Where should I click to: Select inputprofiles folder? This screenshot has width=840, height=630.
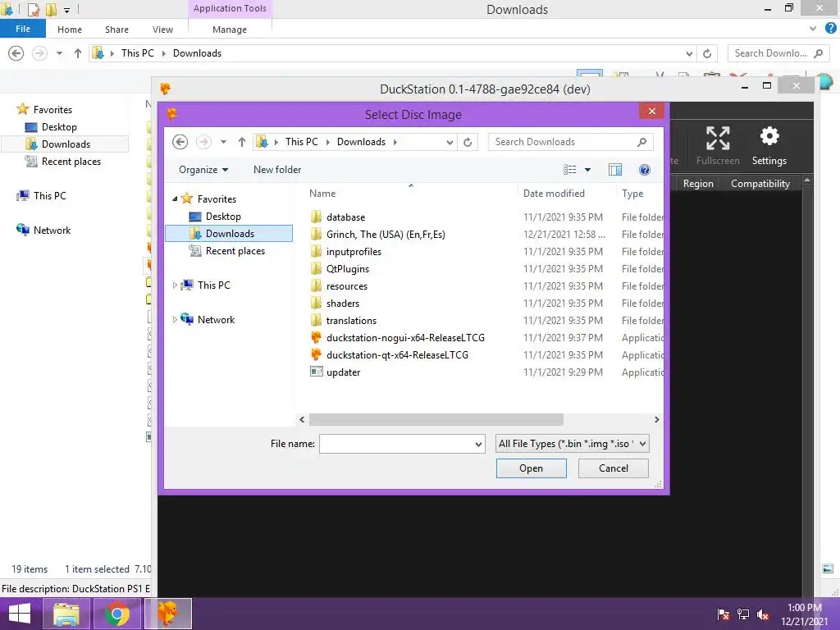click(x=354, y=251)
